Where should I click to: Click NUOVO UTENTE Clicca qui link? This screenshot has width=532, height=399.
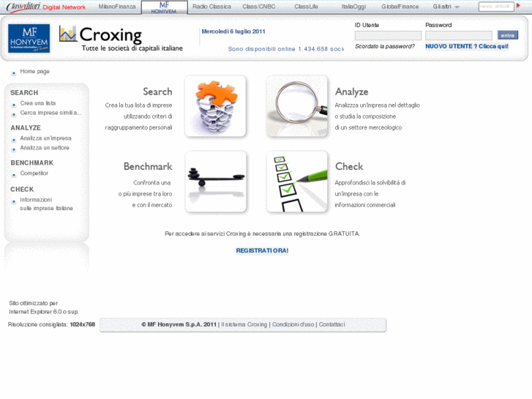(467, 46)
